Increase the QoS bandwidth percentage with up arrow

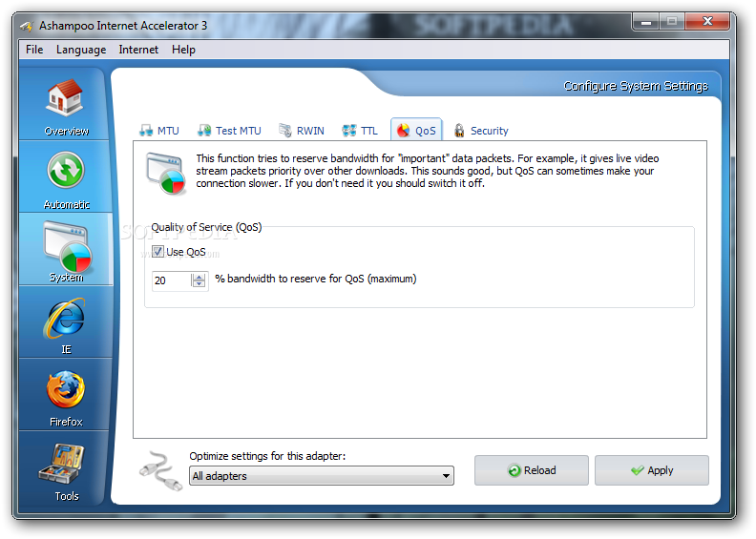(x=199, y=277)
